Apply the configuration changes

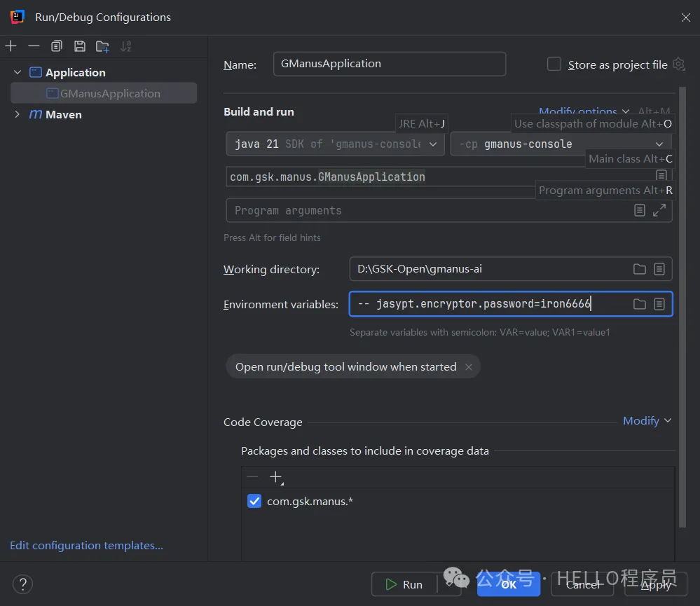656,584
